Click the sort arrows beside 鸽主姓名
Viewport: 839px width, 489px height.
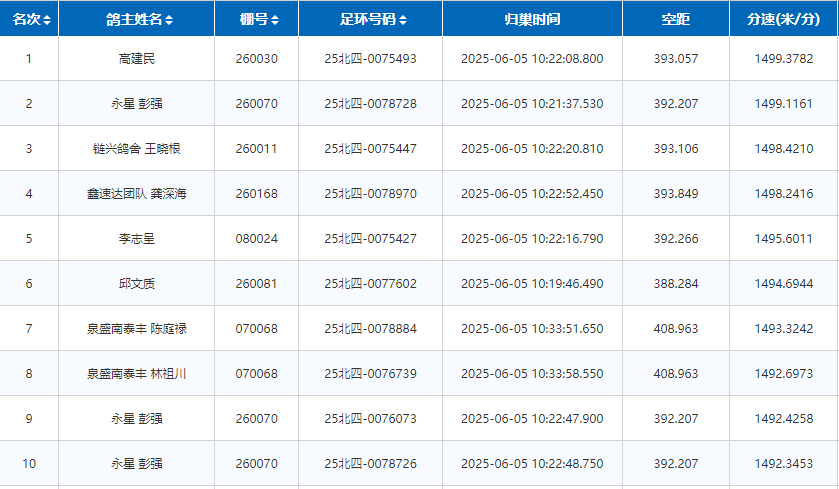click(x=169, y=20)
